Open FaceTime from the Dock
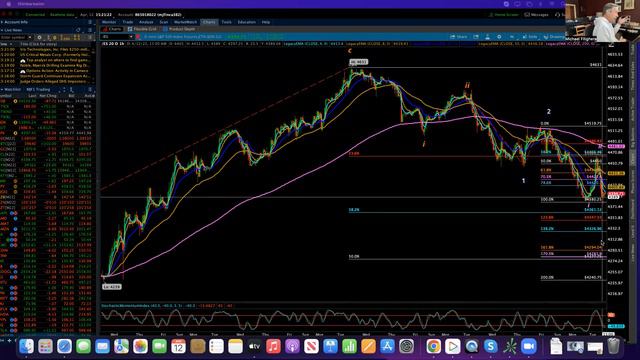 (159, 347)
